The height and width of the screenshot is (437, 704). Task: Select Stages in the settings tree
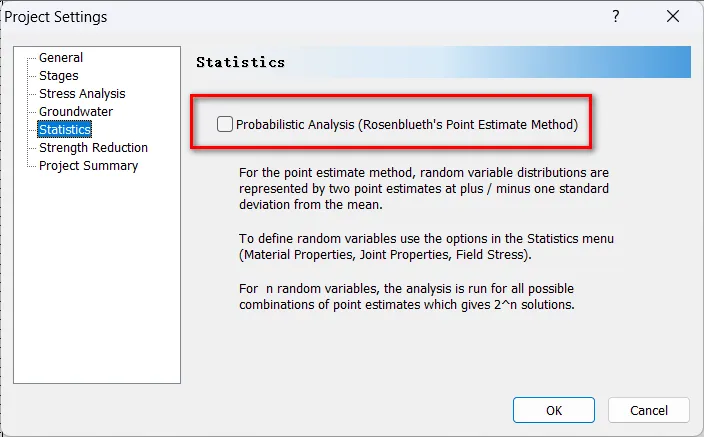click(x=58, y=76)
